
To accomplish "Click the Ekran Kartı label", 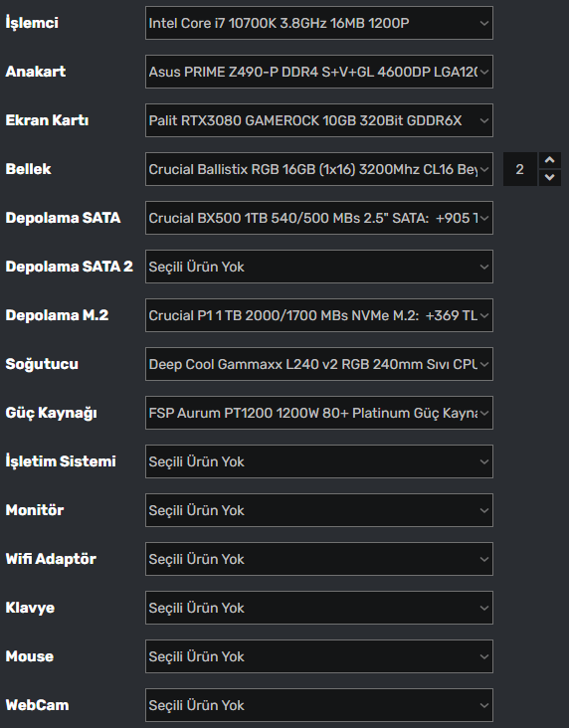I will (47, 120).
